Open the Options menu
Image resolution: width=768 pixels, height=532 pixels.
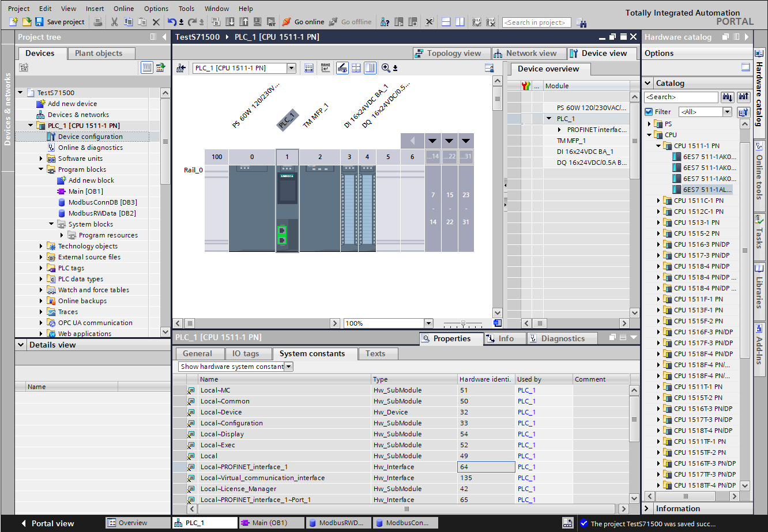156,9
